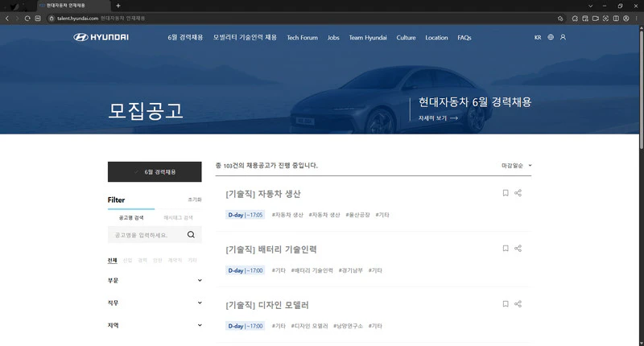644x346 pixels.
Task: Select the 경력 job type filter
Action: [142, 260]
